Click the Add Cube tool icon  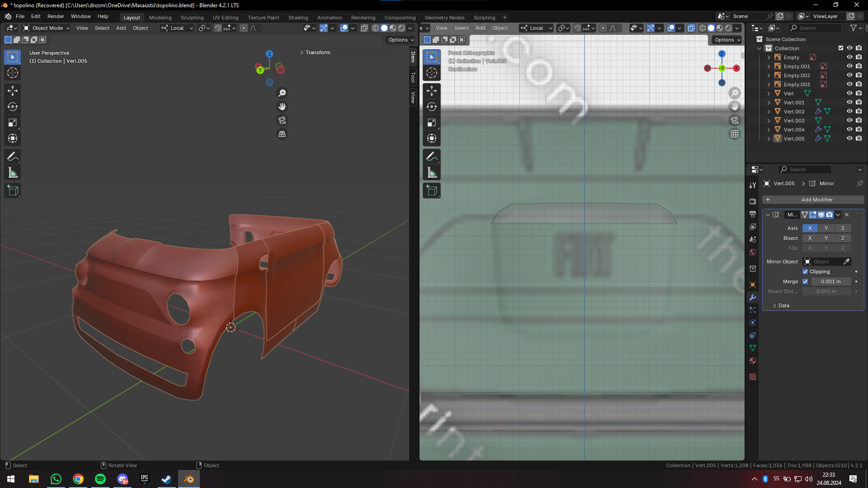[13, 190]
